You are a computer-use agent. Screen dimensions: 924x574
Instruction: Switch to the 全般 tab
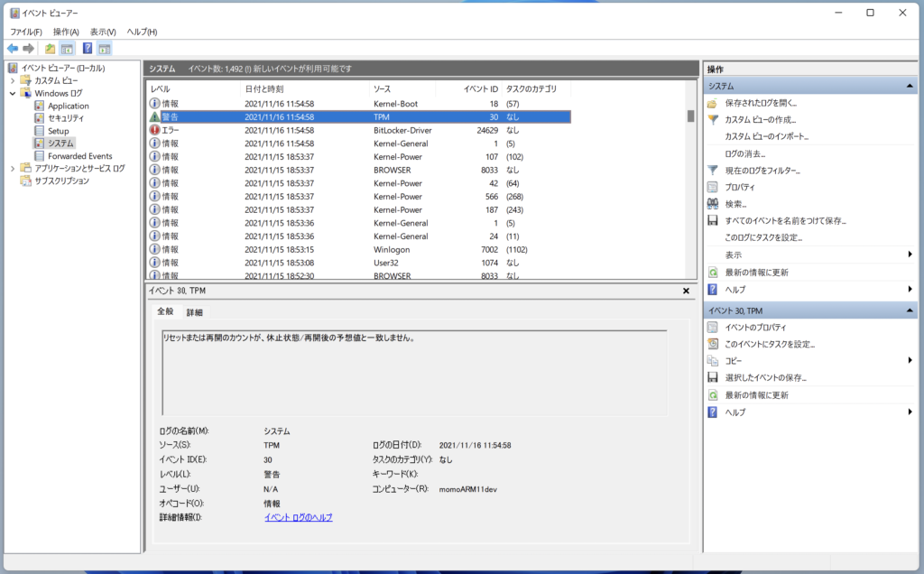(x=166, y=311)
